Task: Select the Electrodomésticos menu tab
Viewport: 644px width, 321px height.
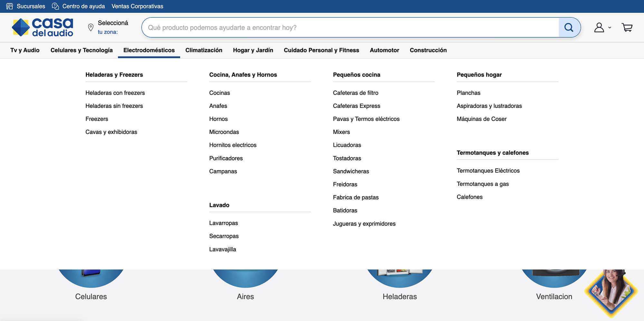Action: [149, 50]
